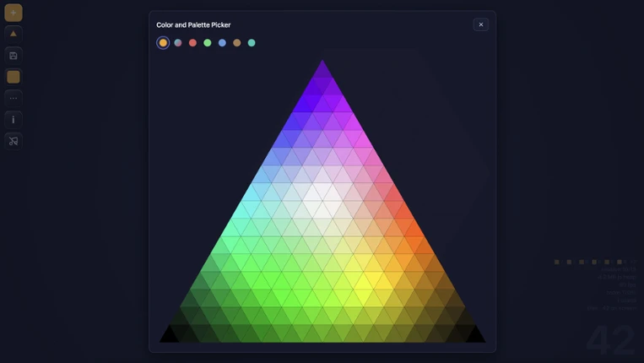This screenshot has width=644, height=363.
Task: Open the three-dots more options menu
Action: [14, 98]
